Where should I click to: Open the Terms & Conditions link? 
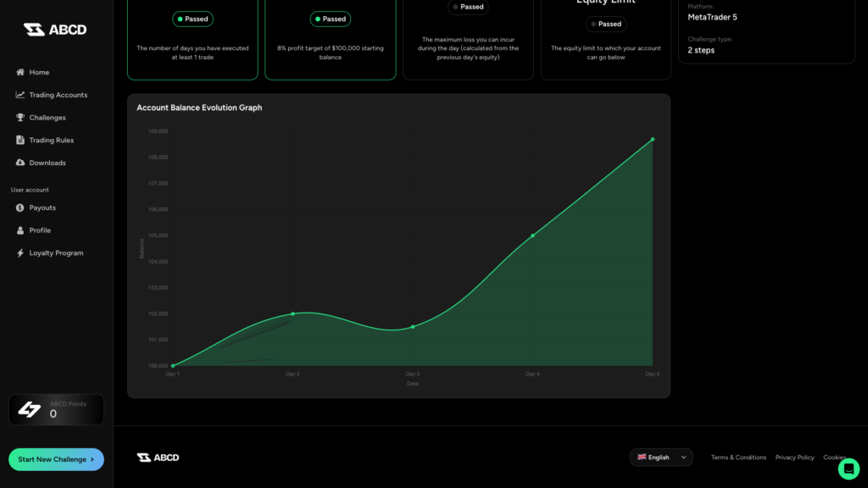click(738, 457)
